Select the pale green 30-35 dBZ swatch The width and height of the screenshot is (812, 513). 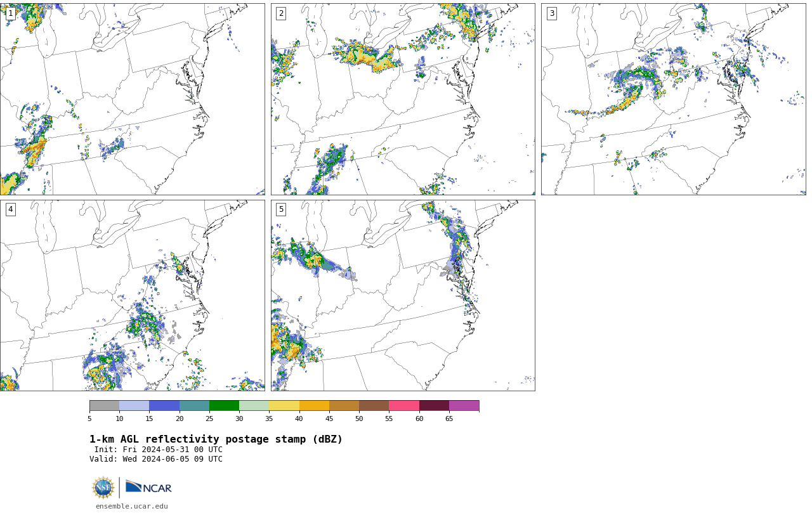point(254,406)
